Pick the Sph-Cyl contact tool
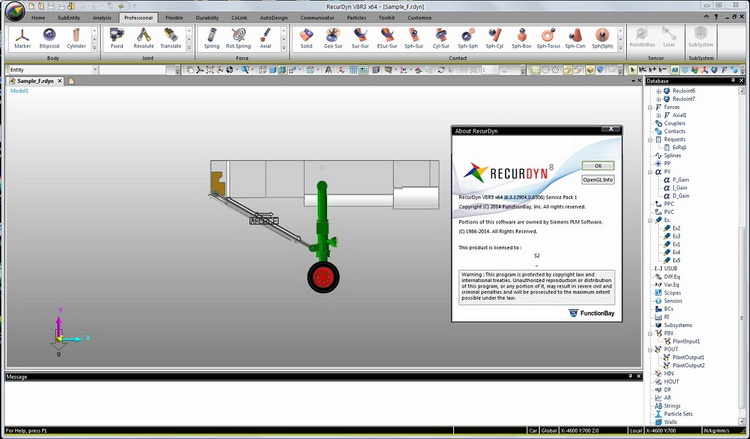Image resolution: width=750 pixels, height=439 pixels. [x=494, y=39]
